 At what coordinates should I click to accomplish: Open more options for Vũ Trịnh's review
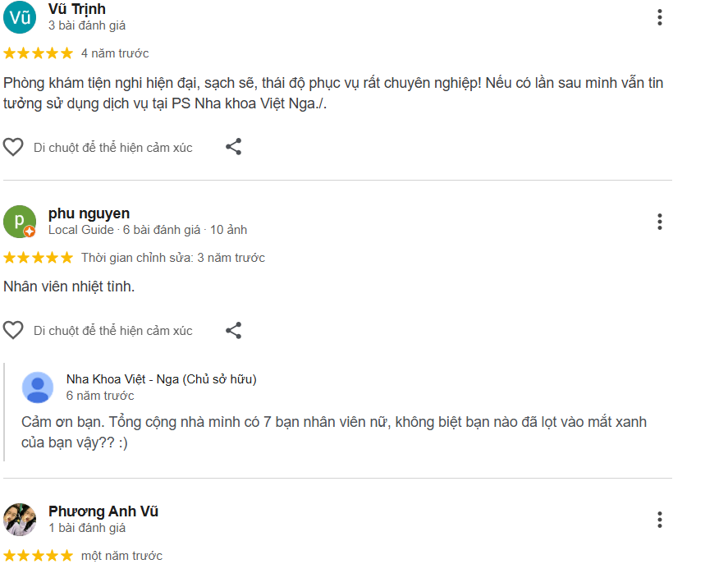click(x=659, y=17)
